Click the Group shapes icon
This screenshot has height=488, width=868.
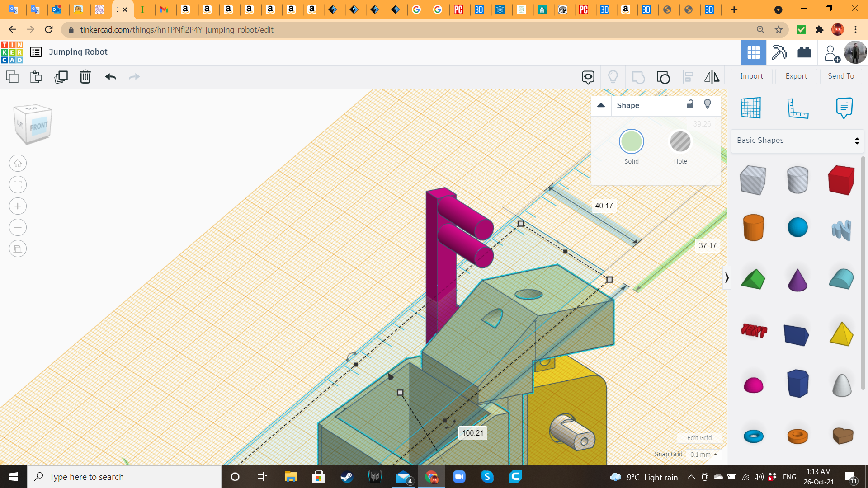tap(638, 77)
